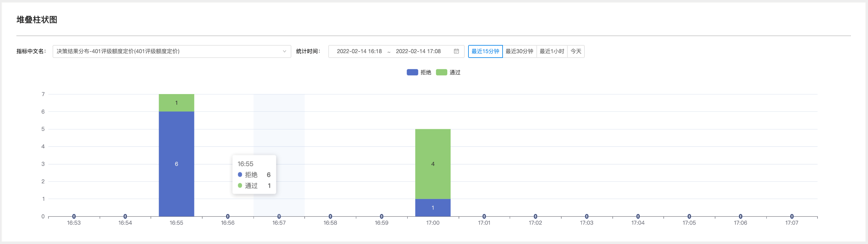Open the 决策结果分布-401评级额度定价 selector
The height and width of the screenshot is (244, 868).
172,51
